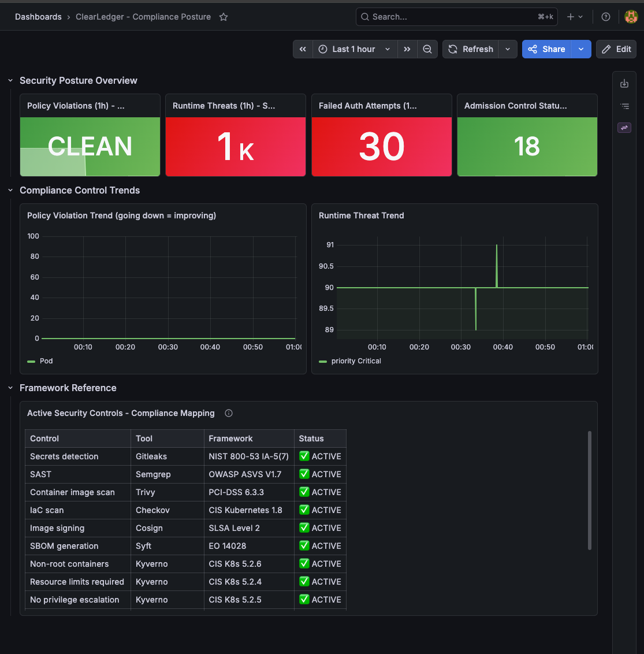Collapse the Security Posture Overview row
644x654 pixels.
tap(10, 80)
